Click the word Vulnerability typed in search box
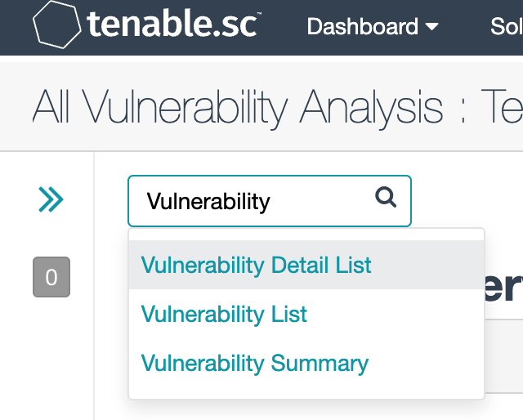Viewport: 523px width, 420px height. click(208, 201)
